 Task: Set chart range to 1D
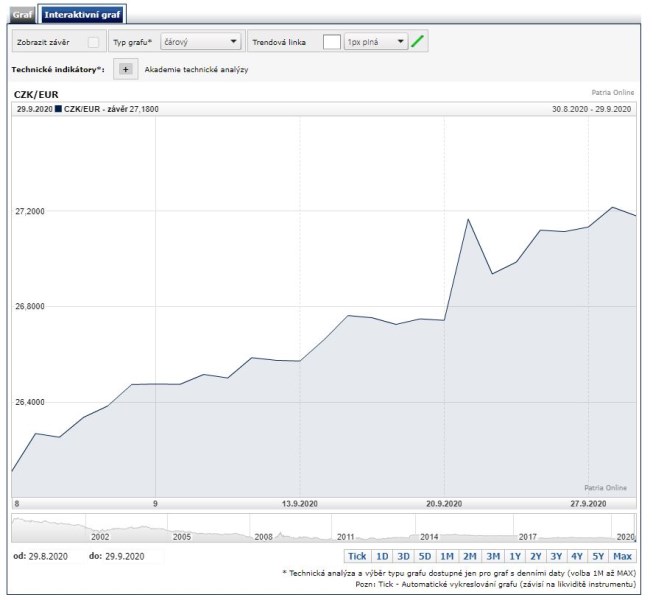[382, 556]
